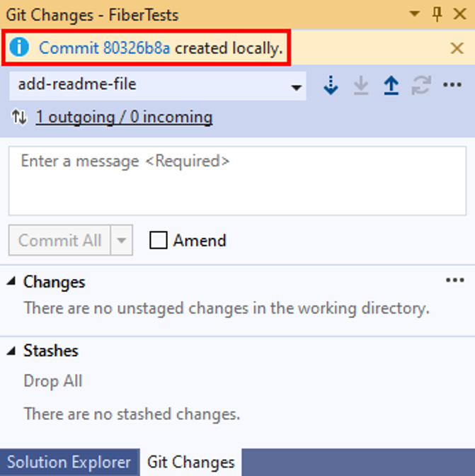Dismiss the commit created notification
The width and height of the screenshot is (475, 476).
(457, 48)
